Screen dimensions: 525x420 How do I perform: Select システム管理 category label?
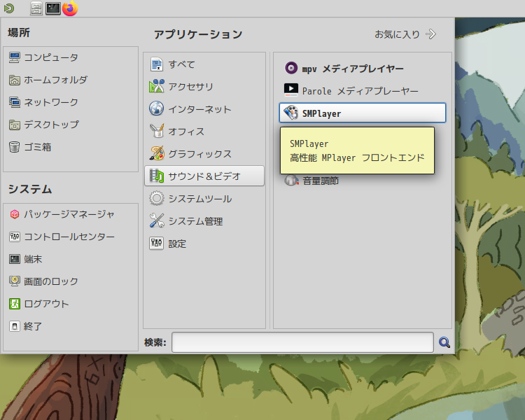[x=195, y=221]
